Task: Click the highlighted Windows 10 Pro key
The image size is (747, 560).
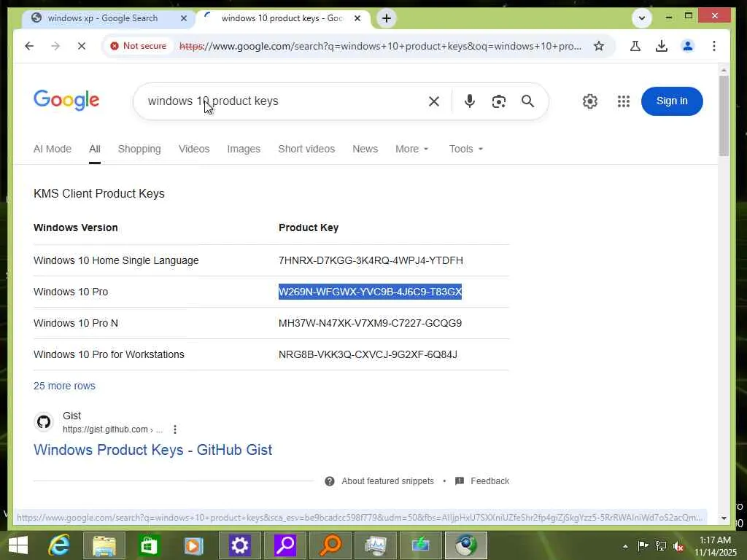Action: click(370, 292)
